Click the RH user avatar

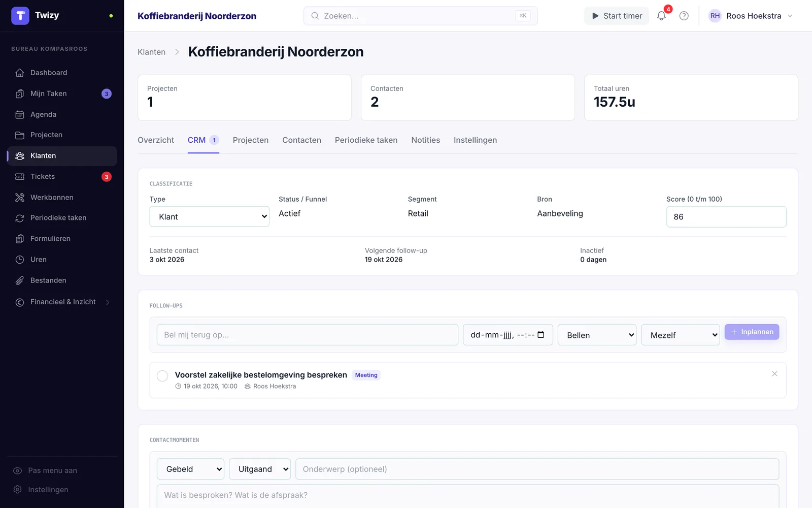click(715, 16)
